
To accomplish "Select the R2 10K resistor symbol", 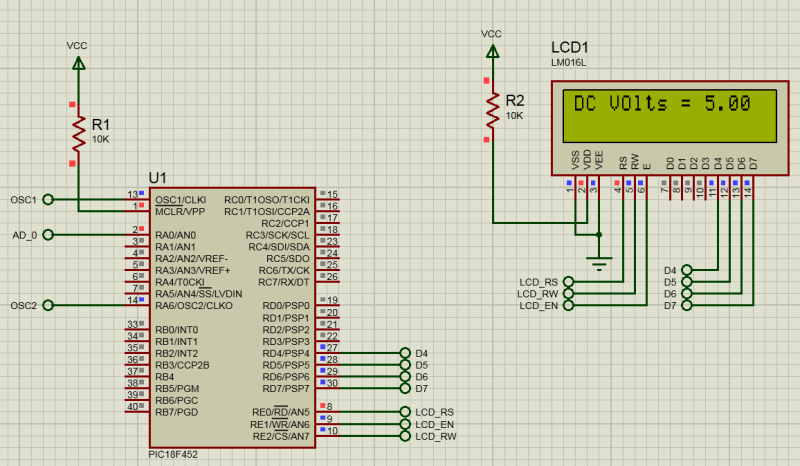I will click(492, 110).
